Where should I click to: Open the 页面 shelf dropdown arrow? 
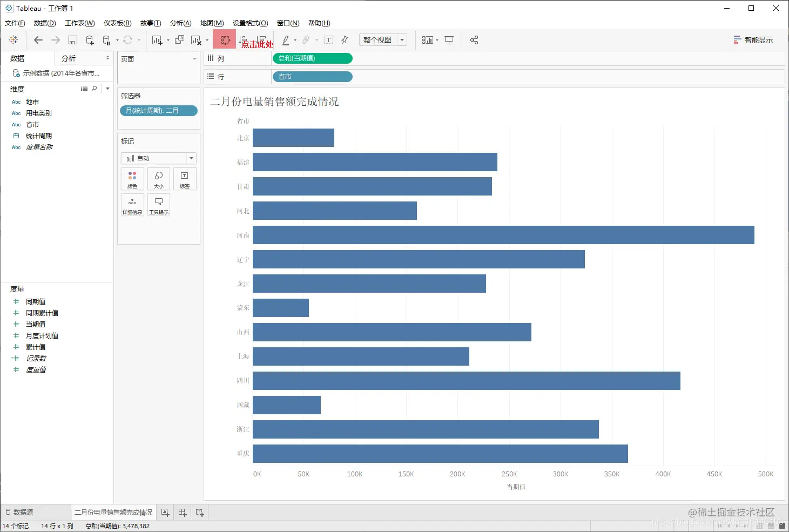click(194, 59)
